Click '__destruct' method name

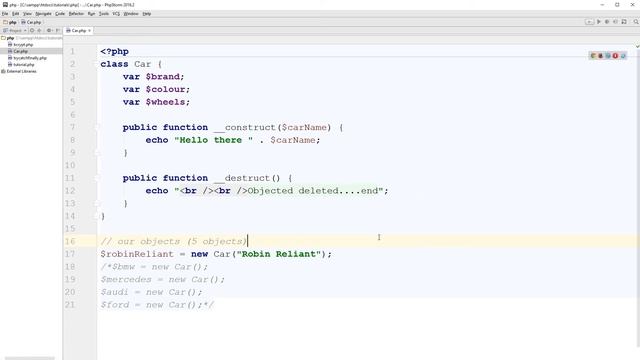click(242, 178)
